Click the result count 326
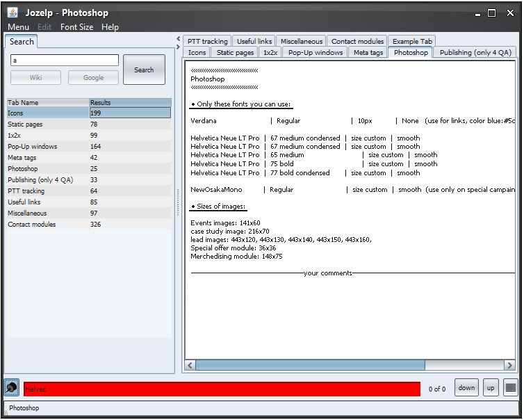524x420 pixels. (96, 225)
